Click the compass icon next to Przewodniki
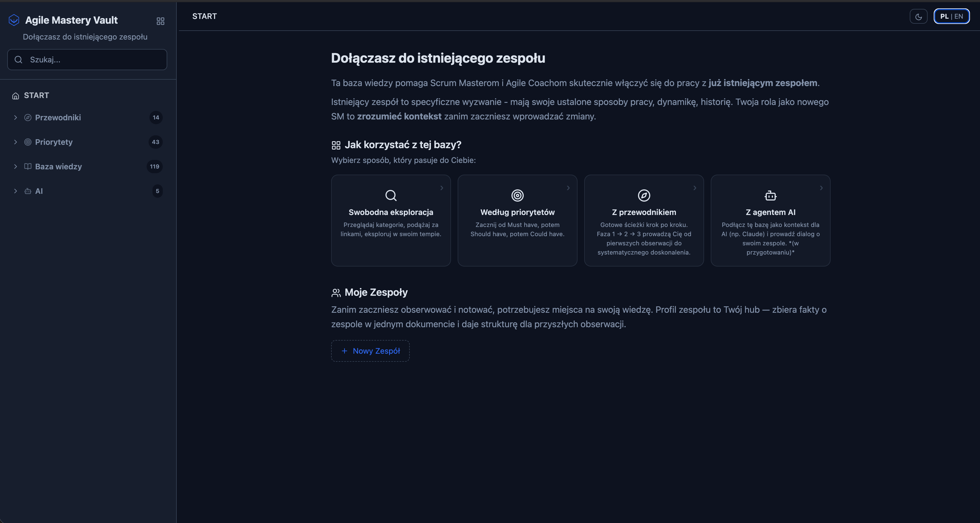 (28, 118)
